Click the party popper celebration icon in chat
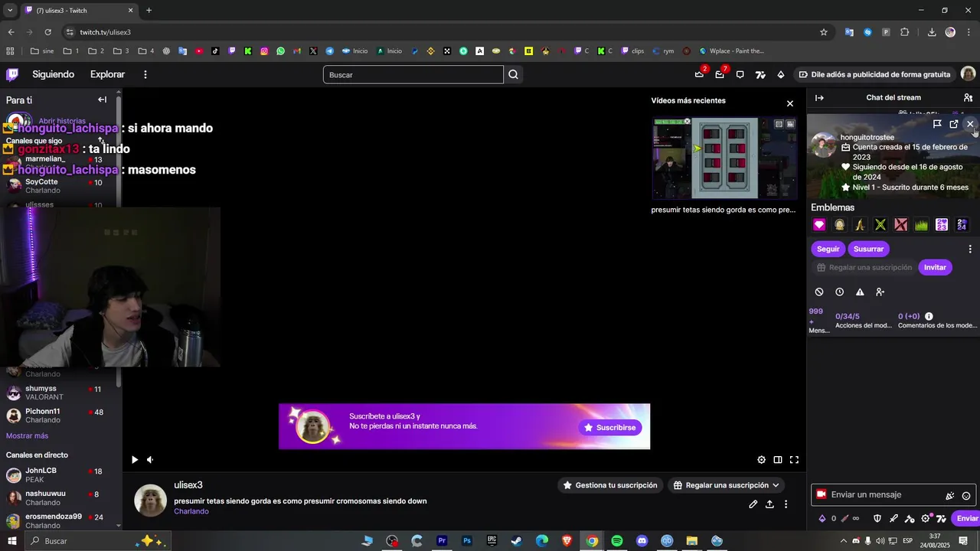 (x=950, y=495)
